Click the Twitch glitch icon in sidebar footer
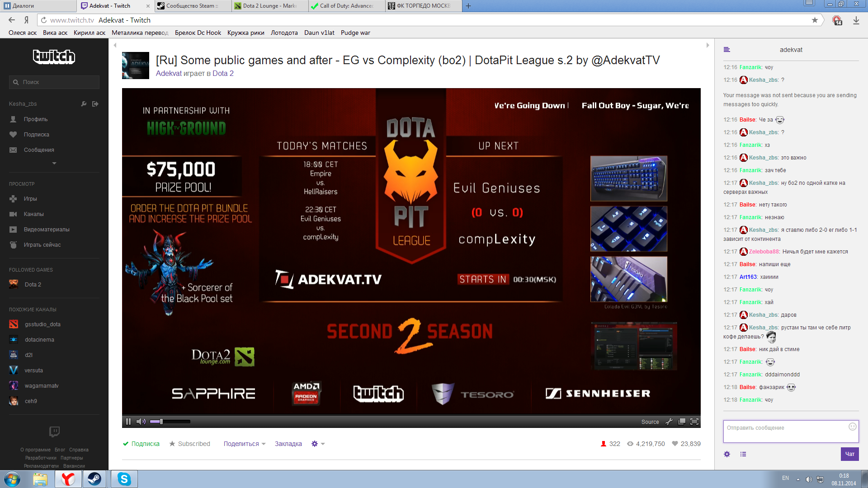868x488 pixels. coord(54,432)
